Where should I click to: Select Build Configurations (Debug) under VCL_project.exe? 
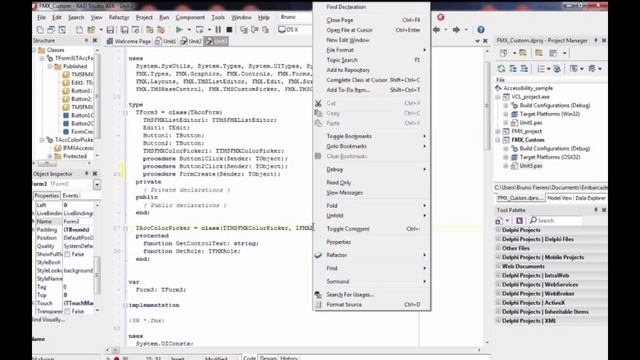point(555,105)
